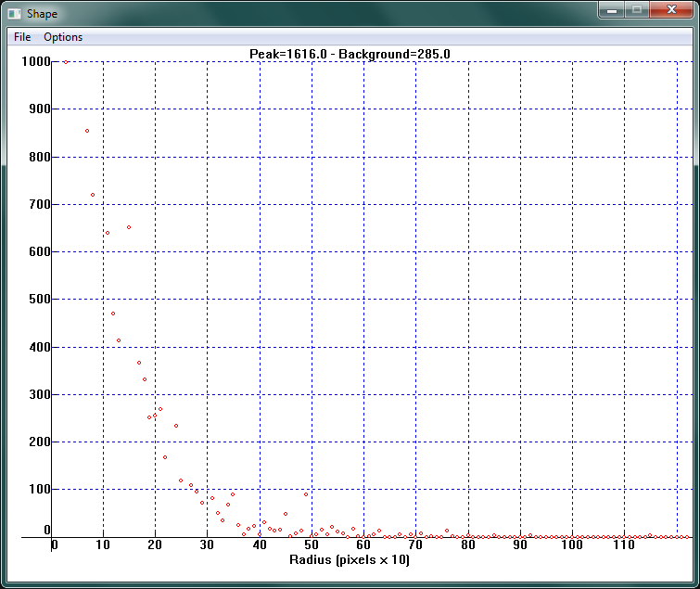Select the red data point near 850
700x589 pixels.
click(x=87, y=131)
